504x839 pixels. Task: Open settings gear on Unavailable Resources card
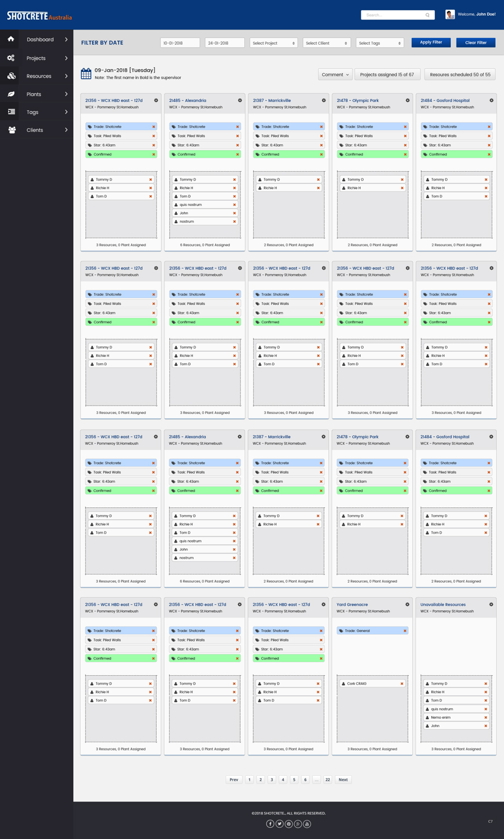click(x=491, y=605)
